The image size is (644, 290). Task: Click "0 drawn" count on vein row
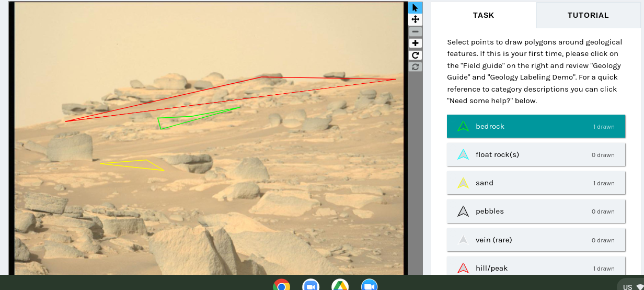603,240
